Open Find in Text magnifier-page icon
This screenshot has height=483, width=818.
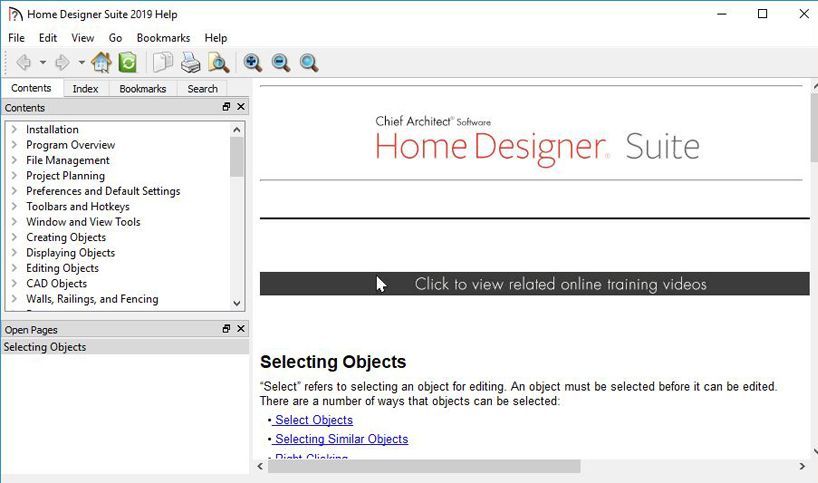coord(218,63)
